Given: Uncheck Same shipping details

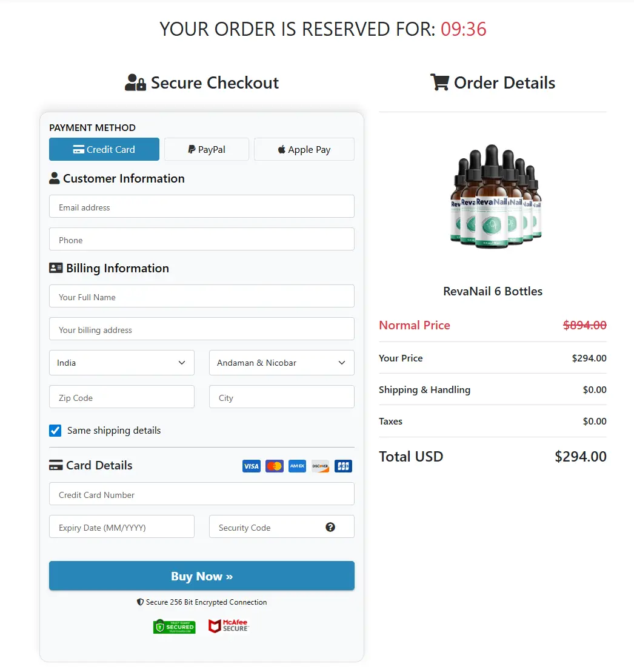Looking at the screenshot, I should pos(55,430).
